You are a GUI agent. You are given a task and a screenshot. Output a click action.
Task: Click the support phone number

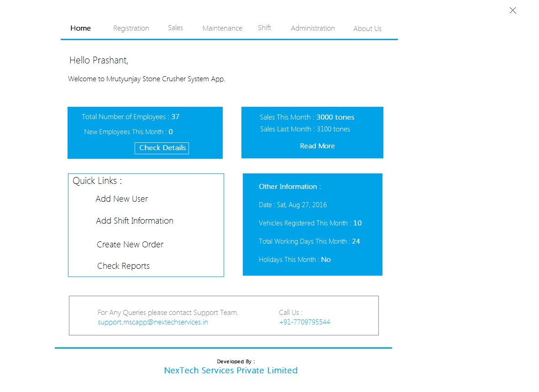[x=304, y=322]
